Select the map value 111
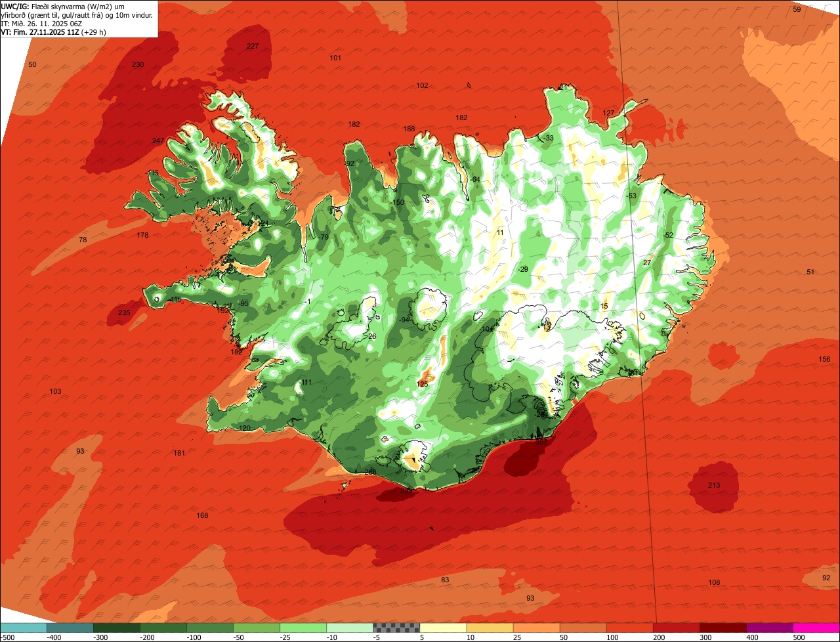The height and width of the screenshot is (642, 840). pos(306,382)
